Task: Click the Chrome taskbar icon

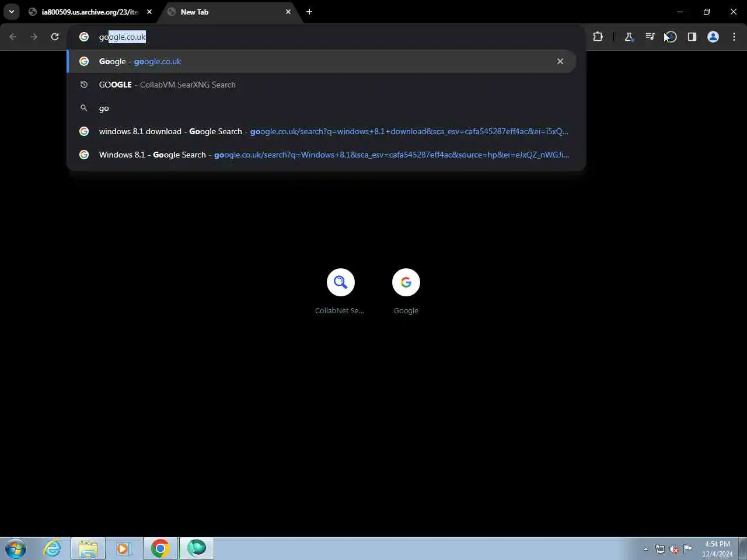Action: click(160, 548)
